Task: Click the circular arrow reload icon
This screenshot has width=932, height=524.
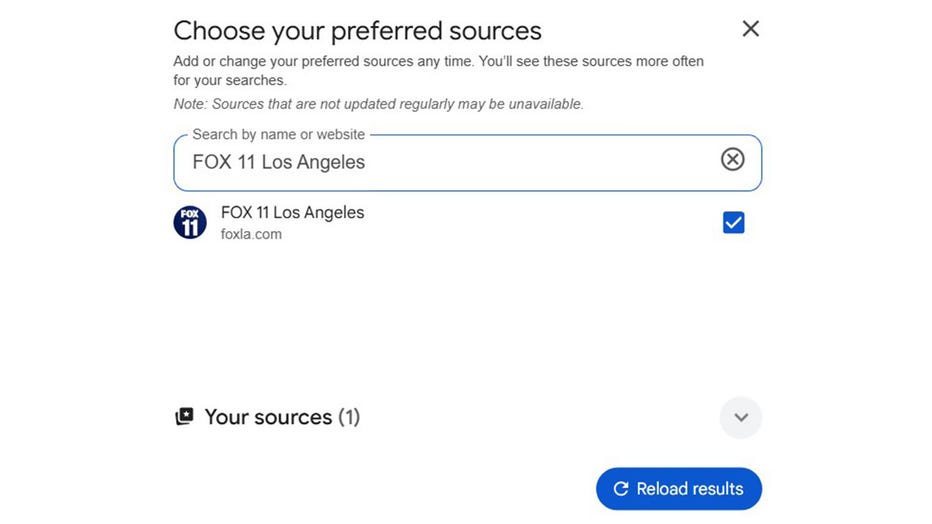Action: 620,489
